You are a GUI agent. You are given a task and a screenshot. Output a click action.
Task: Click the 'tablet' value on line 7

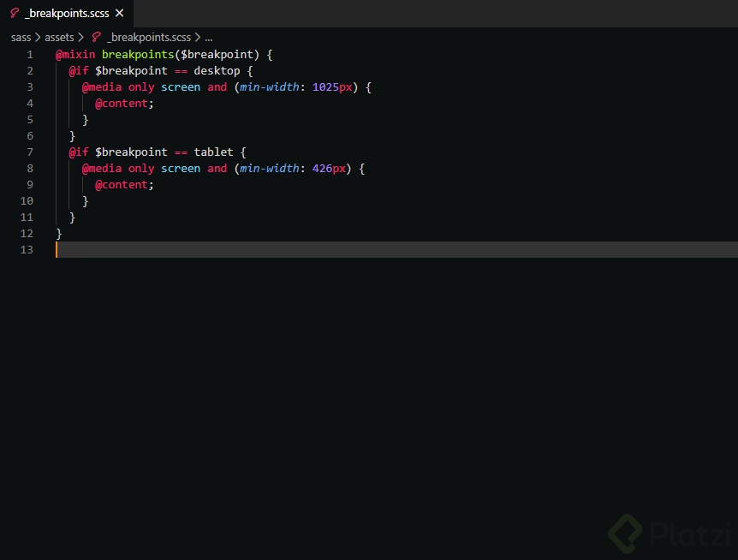coord(214,152)
